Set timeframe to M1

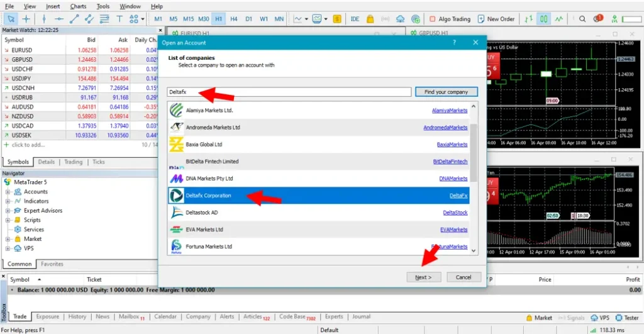[x=158, y=19]
